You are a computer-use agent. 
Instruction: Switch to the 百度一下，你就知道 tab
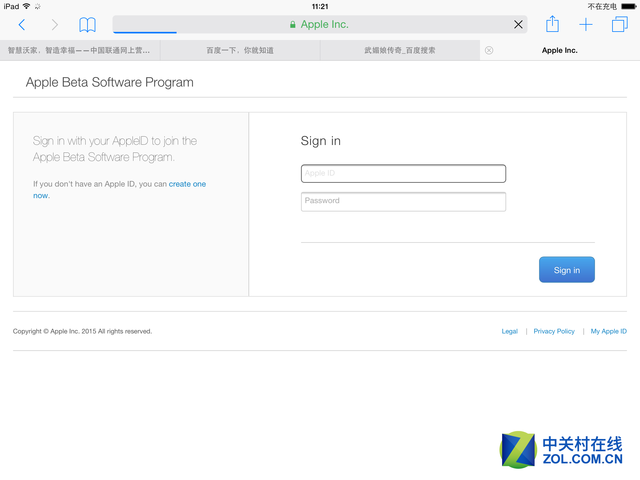click(x=240, y=50)
